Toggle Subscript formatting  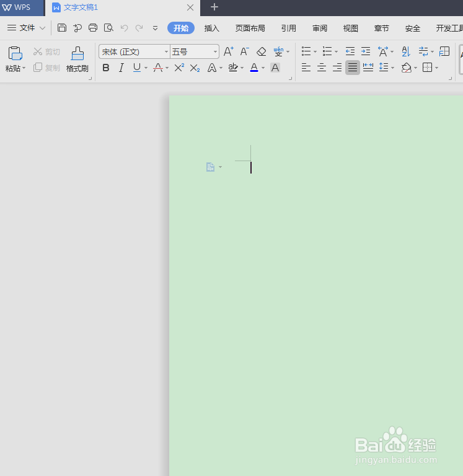coord(195,68)
